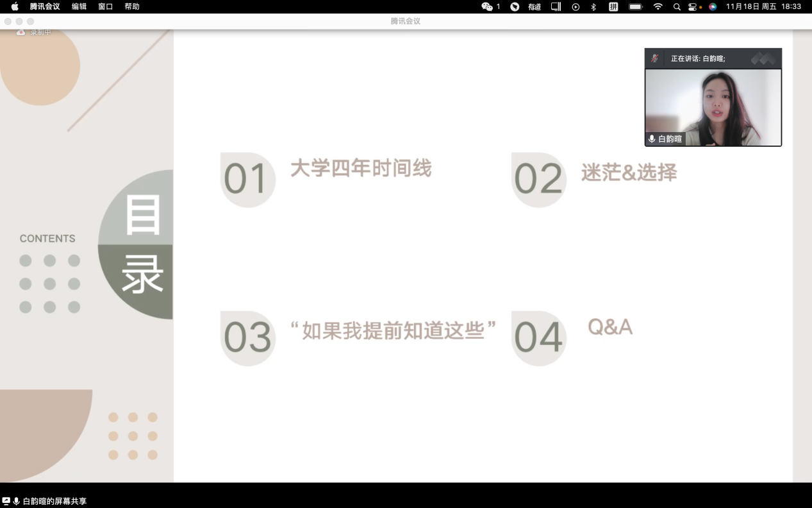Image resolution: width=812 pixels, height=508 pixels.
Task: Open the Apple menu
Action: pyautogui.click(x=15, y=6)
